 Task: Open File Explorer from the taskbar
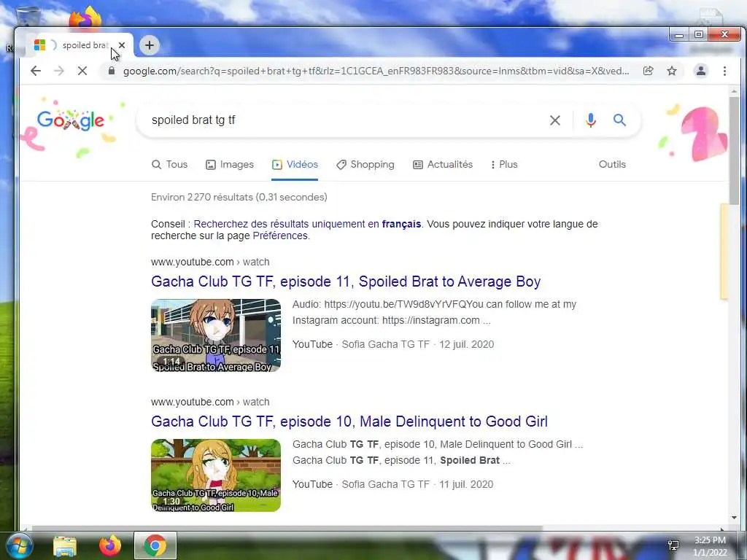[65, 545]
